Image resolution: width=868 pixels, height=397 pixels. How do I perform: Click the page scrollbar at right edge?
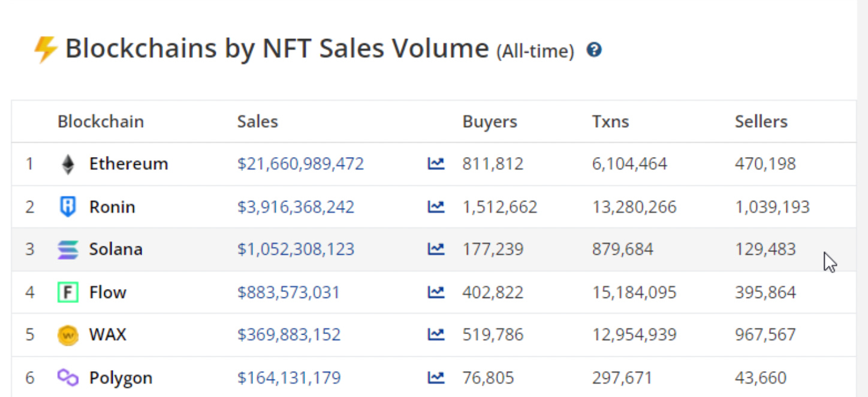click(x=862, y=198)
